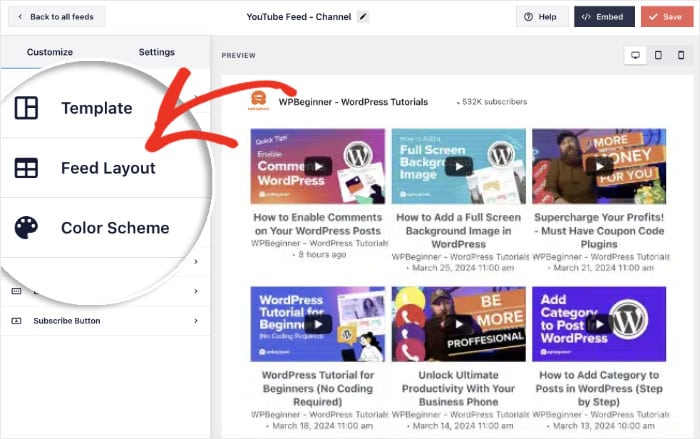Click the Subscribe Button icon
The width and height of the screenshot is (700, 439).
(17, 321)
